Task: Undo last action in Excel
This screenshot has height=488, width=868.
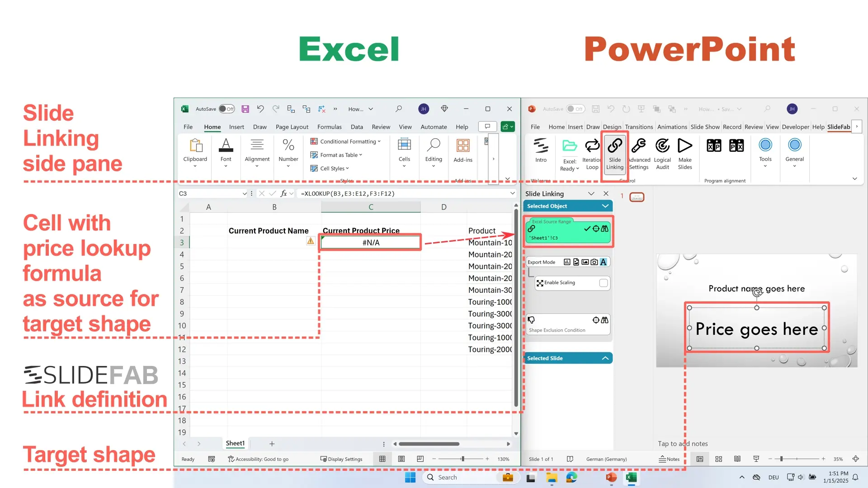Action: [260, 109]
